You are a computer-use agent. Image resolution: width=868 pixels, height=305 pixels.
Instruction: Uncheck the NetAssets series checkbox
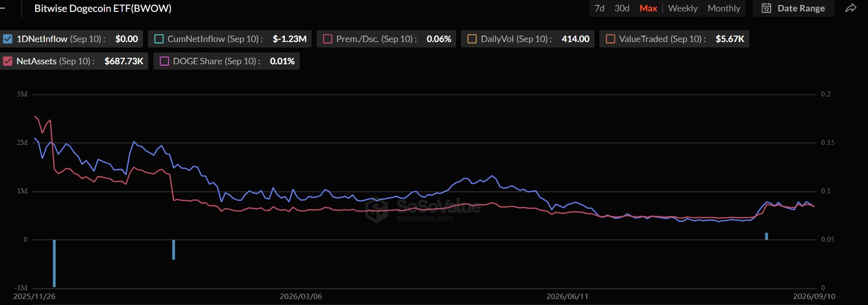point(8,61)
